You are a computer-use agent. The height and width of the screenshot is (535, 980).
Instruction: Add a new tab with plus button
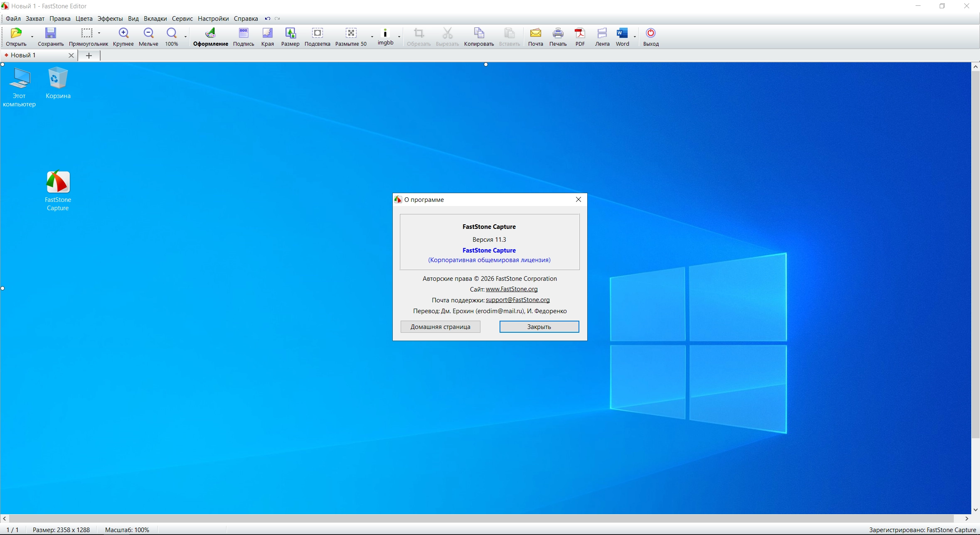coord(89,55)
